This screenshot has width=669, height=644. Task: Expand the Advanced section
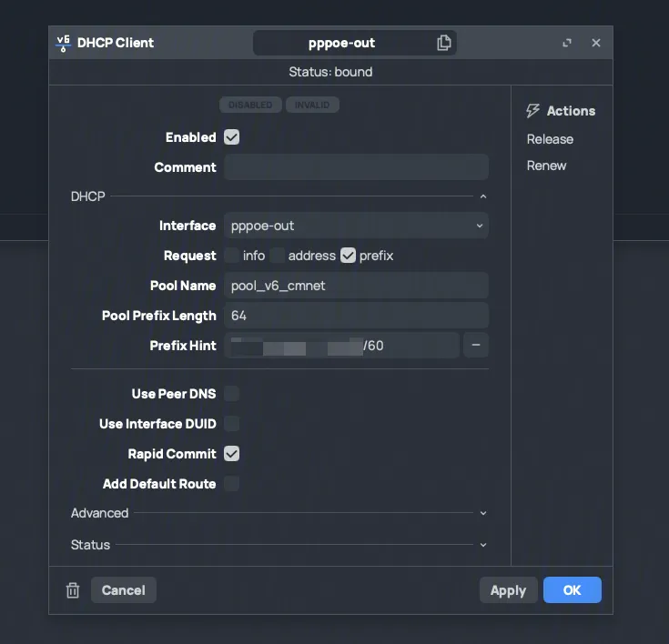point(483,513)
